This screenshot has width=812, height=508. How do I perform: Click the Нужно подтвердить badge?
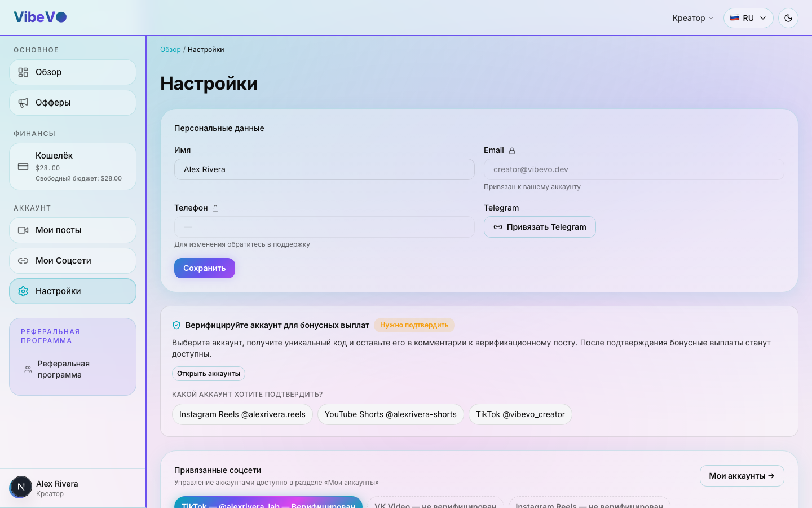(414, 325)
